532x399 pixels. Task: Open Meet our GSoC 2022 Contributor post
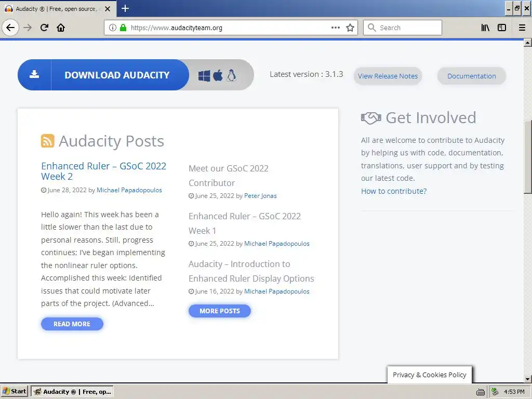coord(229,176)
